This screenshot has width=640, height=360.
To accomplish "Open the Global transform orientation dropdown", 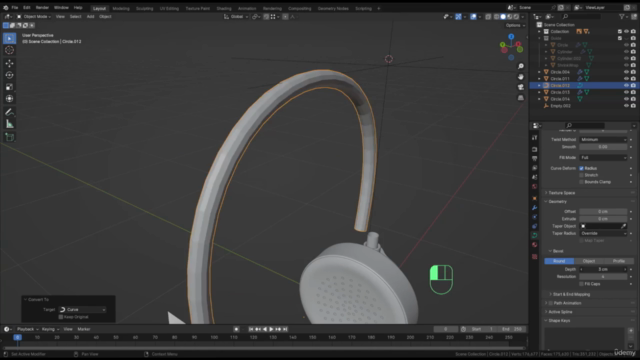I will 236,17.
